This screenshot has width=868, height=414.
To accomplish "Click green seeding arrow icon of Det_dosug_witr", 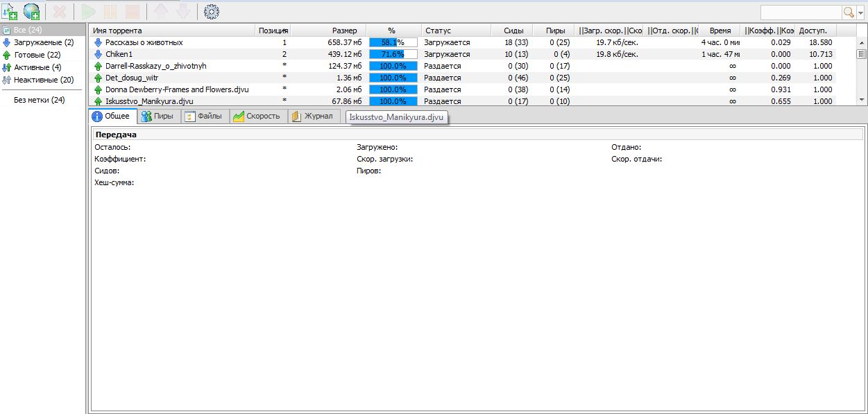I will pyautogui.click(x=98, y=78).
